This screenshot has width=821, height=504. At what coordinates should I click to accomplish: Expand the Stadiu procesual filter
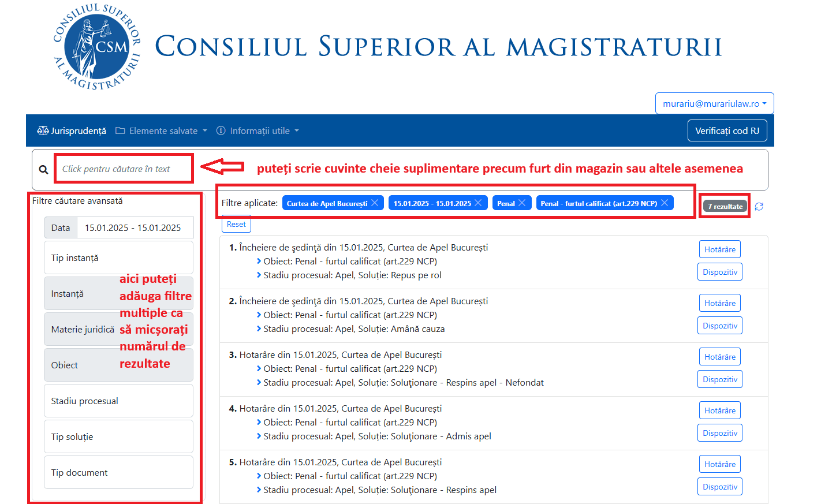(118, 401)
